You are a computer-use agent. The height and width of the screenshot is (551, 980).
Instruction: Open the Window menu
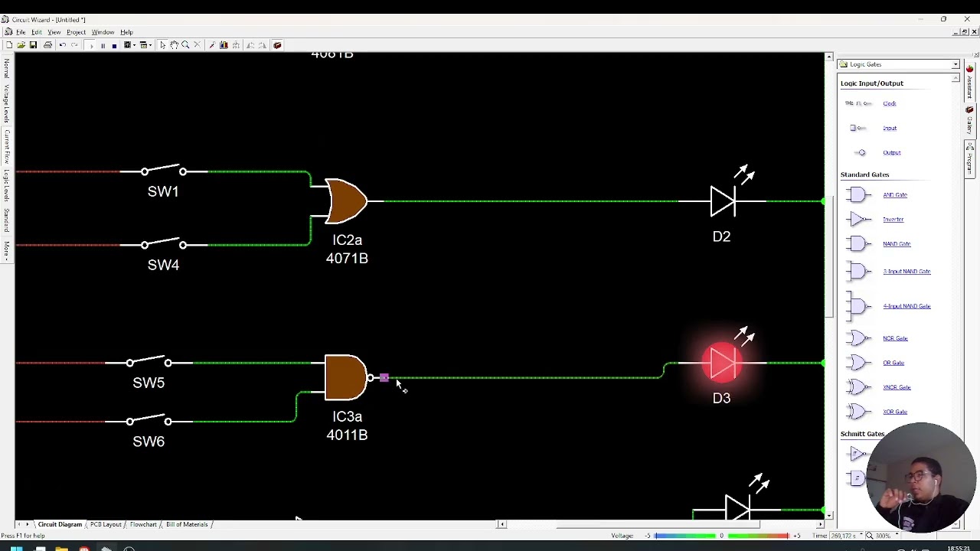103,32
